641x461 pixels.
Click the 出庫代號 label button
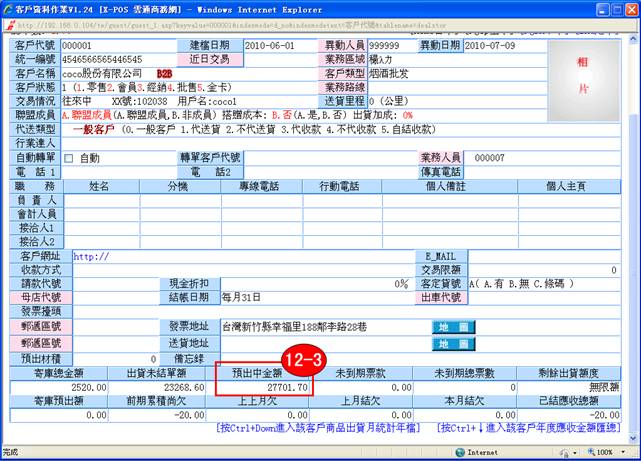pos(439,298)
